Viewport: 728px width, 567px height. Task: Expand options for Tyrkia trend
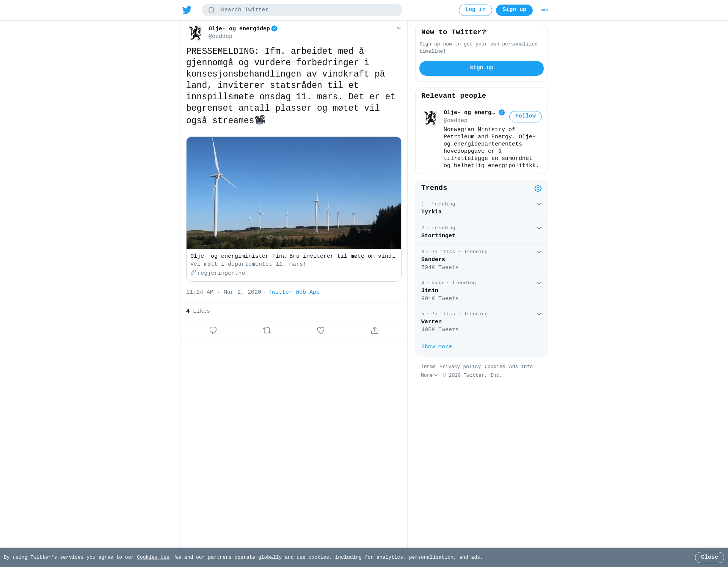click(x=539, y=204)
